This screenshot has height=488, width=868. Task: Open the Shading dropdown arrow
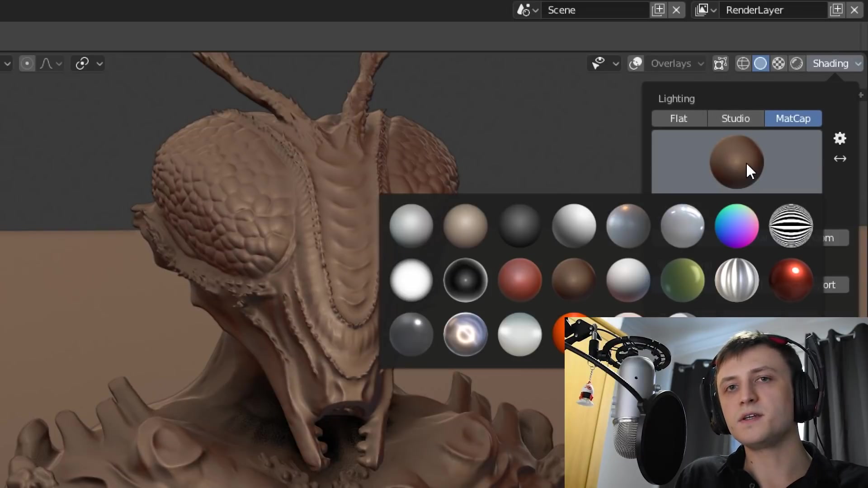point(858,63)
